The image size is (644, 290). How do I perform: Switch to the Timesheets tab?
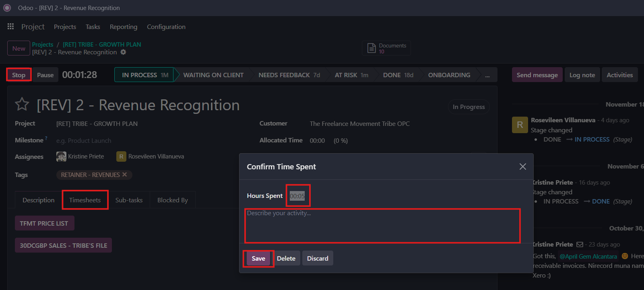[x=85, y=200]
